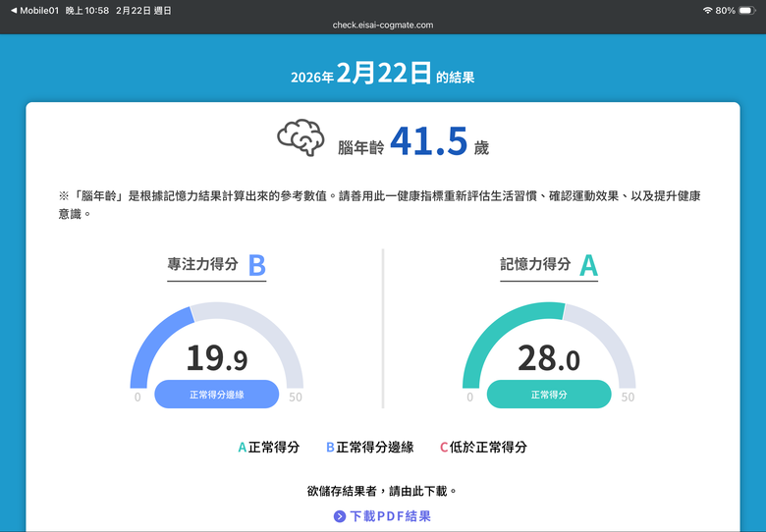Tap the battery status icon
The height and width of the screenshot is (532, 766).
(x=747, y=10)
